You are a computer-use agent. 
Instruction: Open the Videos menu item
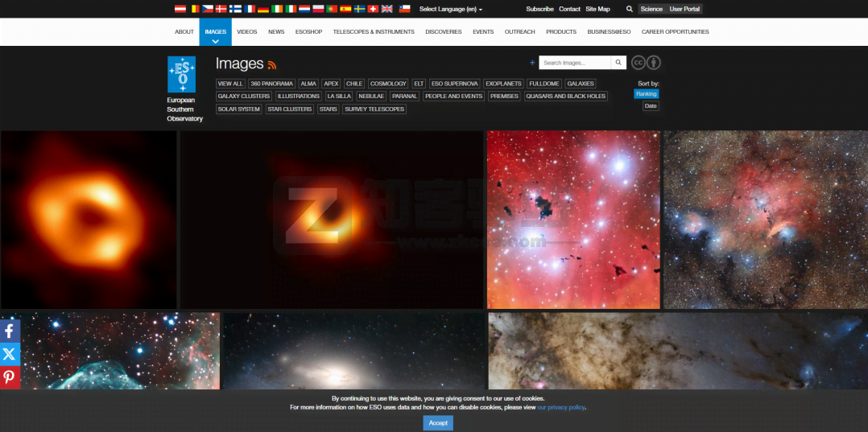[x=247, y=32]
